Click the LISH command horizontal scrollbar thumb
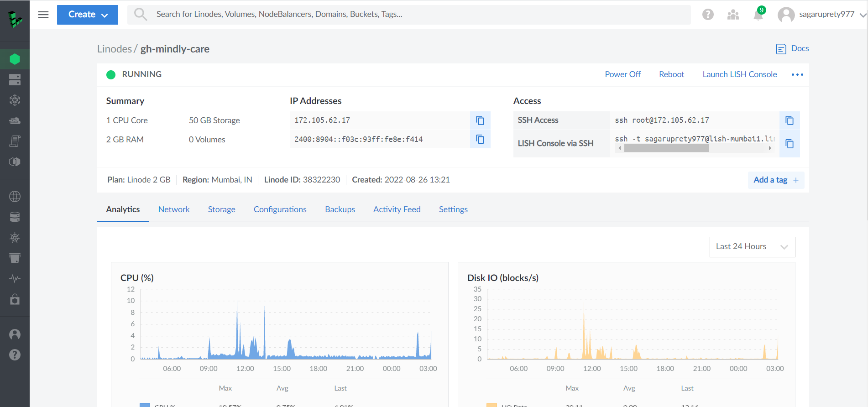This screenshot has width=868, height=407. (666, 148)
